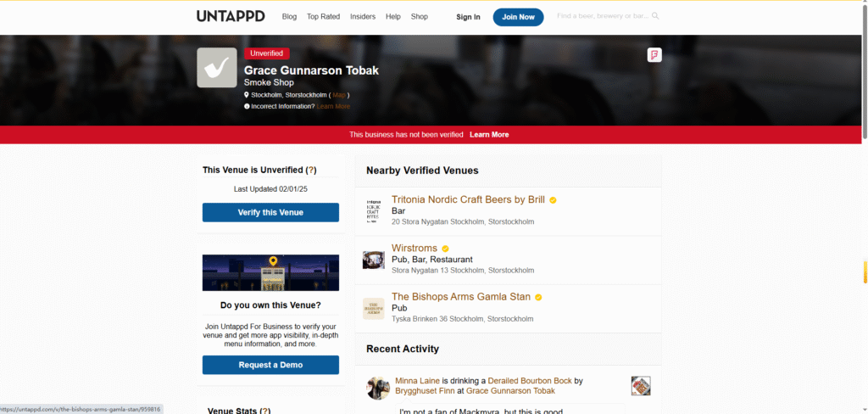The height and width of the screenshot is (414, 868).
Task: Click the Derailed Bourbon Bock beer label
Action: tap(641, 386)
